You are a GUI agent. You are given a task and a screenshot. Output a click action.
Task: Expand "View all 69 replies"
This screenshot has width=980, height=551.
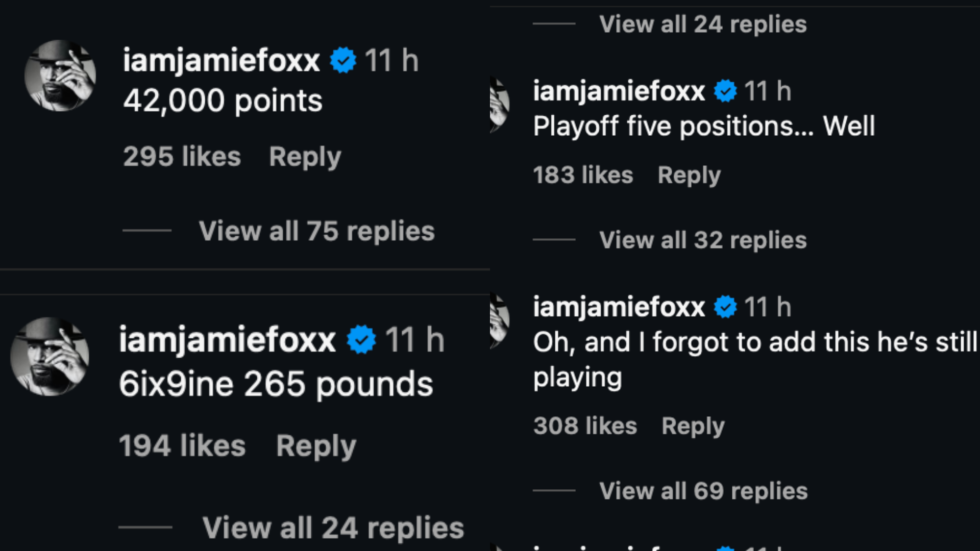pos(703,491)
